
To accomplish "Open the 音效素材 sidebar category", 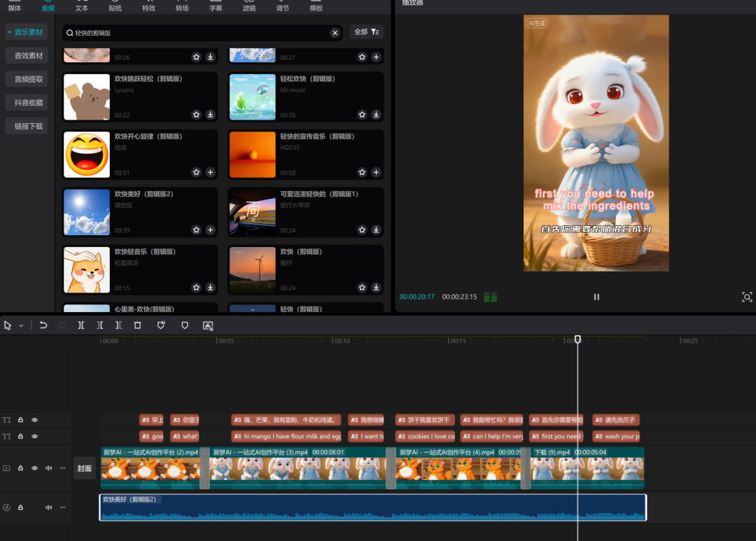I will point(29,55).
